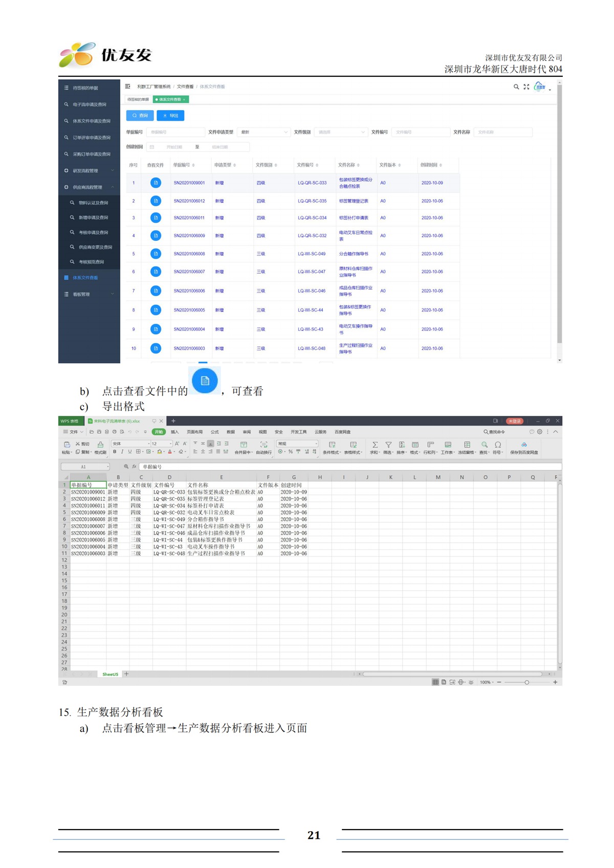Viewport: 614px width, 868px height.
Task: Click the Filter (筛选) funnel icon
Action: point(388,445)
